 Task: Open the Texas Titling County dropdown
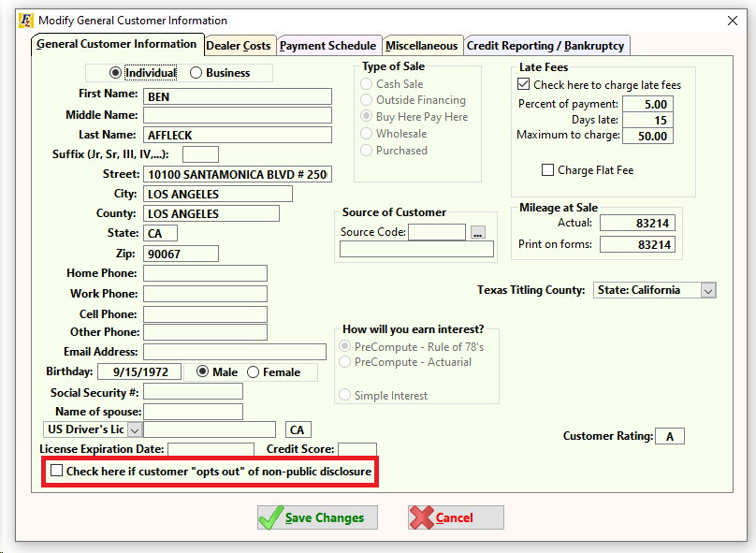point(707,290)
